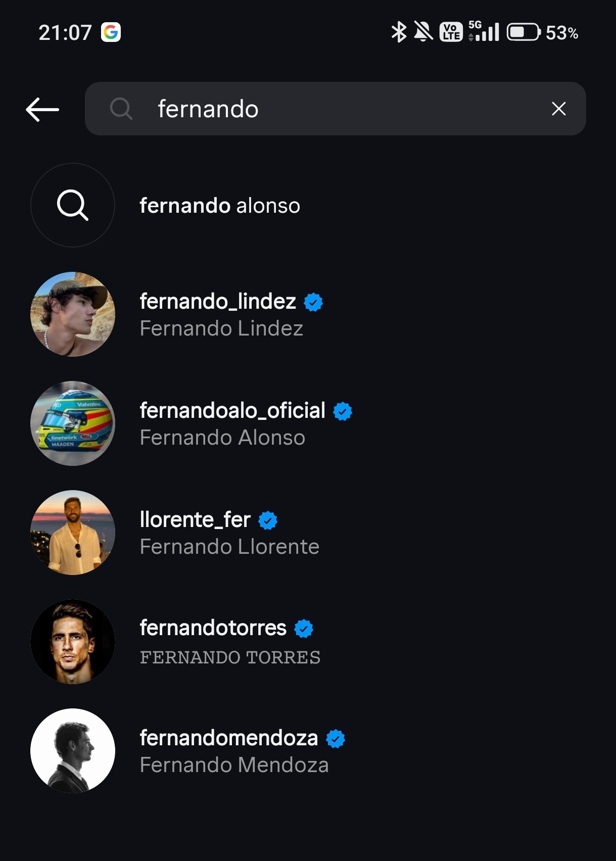Open the fernando_lindez profile result

pos(218,302)
